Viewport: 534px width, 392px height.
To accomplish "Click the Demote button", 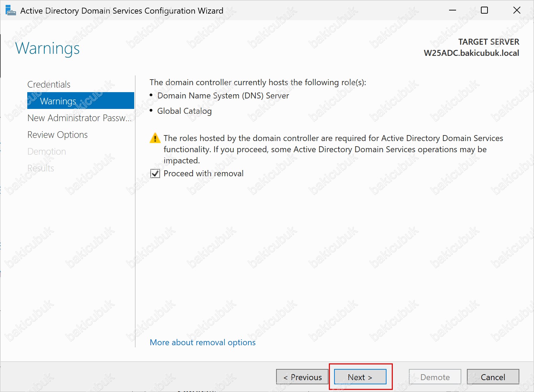I will [435, 377].
